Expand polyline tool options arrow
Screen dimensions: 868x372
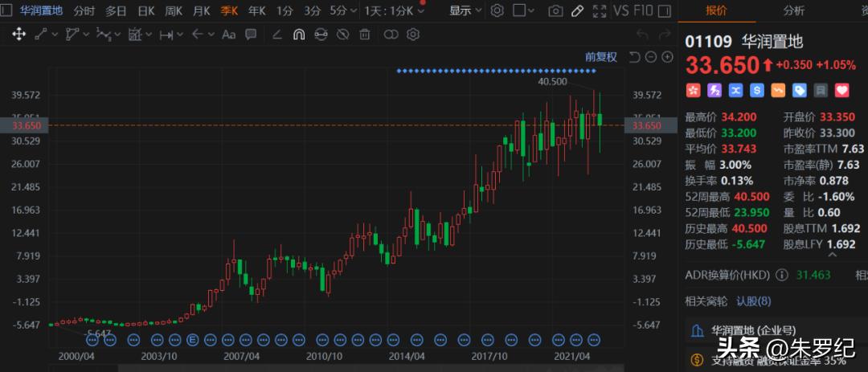click(x=86, y=35)
